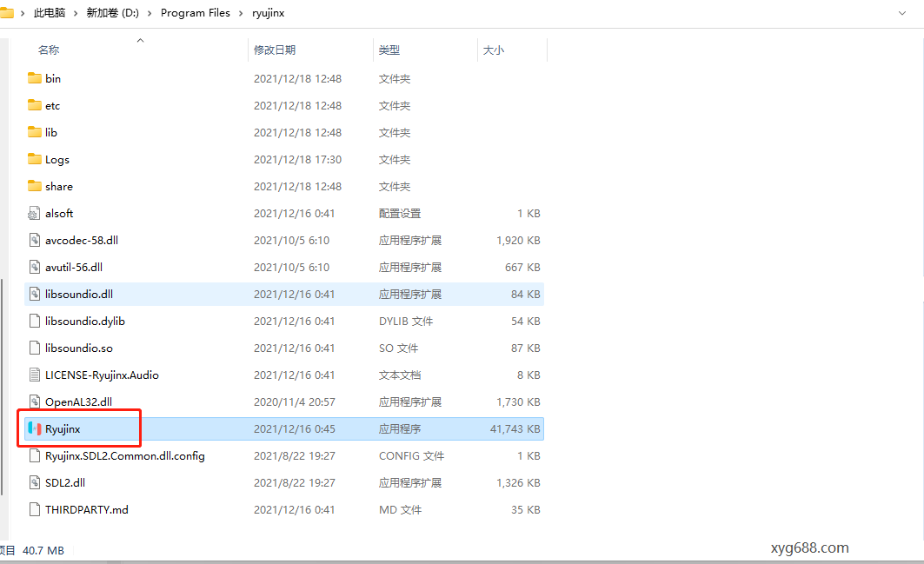Open the Logs folder
924x564 pixels.
click(x=58, y=159)
